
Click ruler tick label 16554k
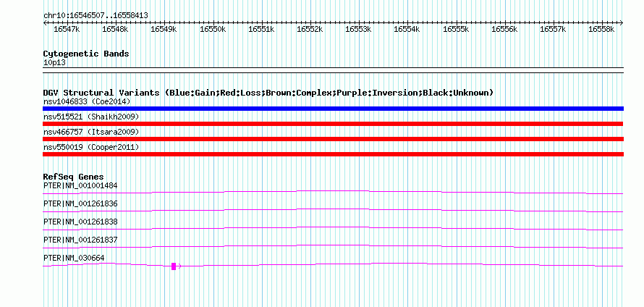pyautogui.click(x=407, y=29)
